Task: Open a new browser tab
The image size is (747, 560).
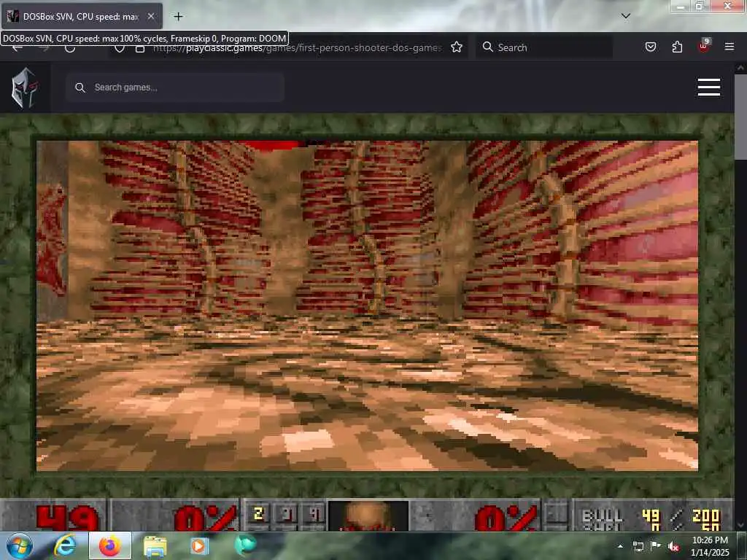Action: pyautogui.click(x=178, y=17)
